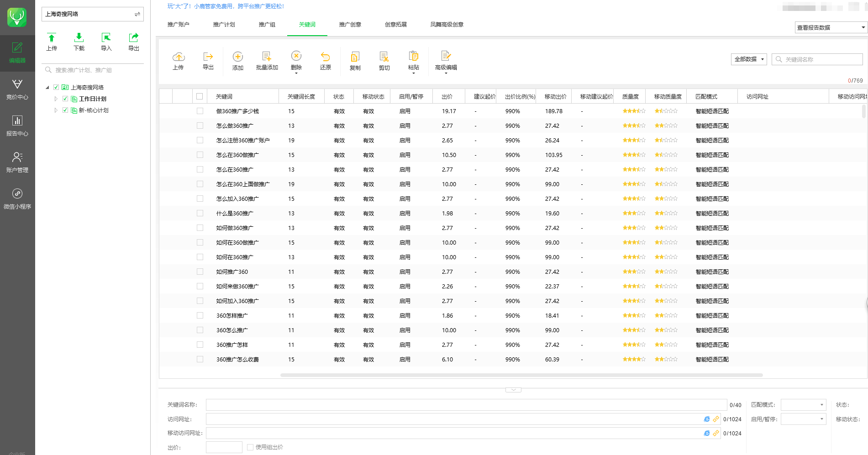This screenshot has width=868, height=455.
Task: Expand the 工作日计划 tree node
Action: coord(56,99)
